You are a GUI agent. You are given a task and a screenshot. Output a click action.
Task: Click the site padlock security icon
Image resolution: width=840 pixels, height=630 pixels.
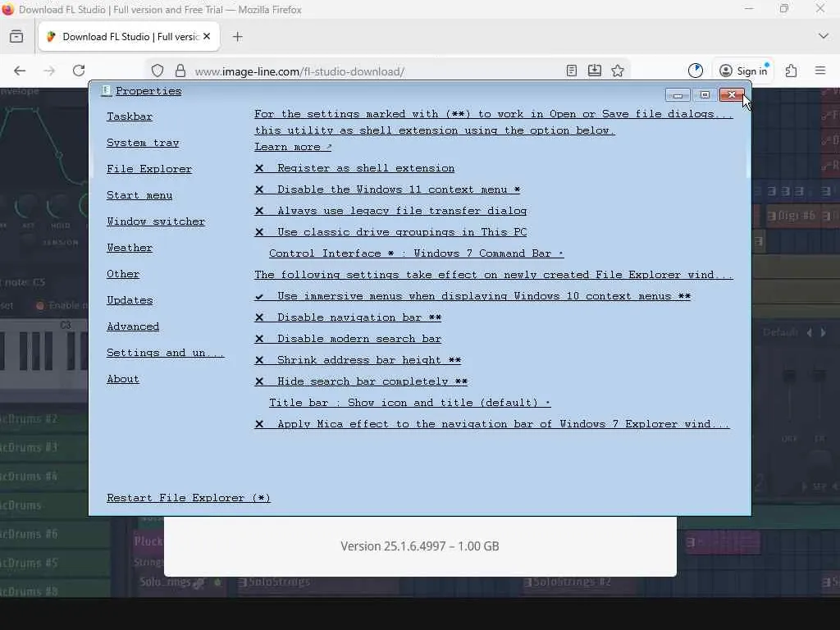(x=180, y=71)
